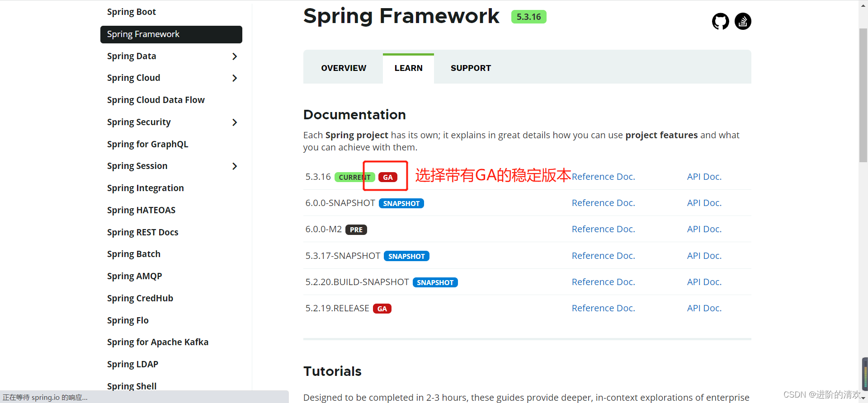
Task: Open Spring Security sidebar entry
Action: click(139, 122)
